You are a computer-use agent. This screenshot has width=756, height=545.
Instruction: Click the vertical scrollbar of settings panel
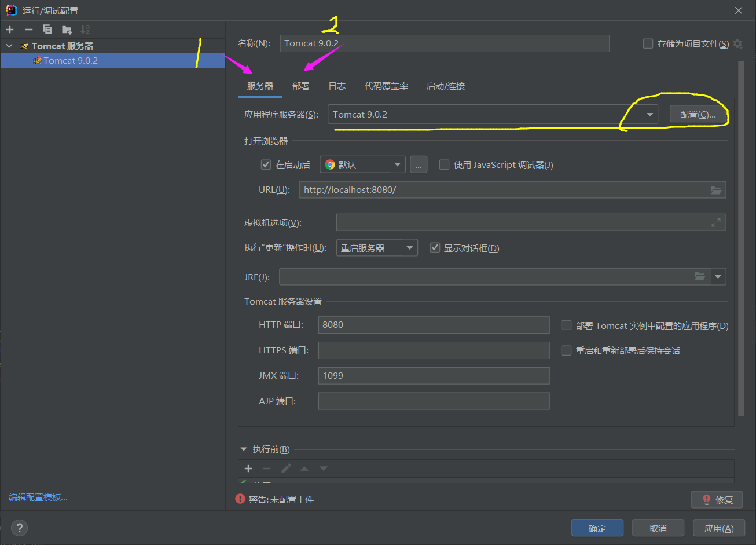click(x=741, y=239)
